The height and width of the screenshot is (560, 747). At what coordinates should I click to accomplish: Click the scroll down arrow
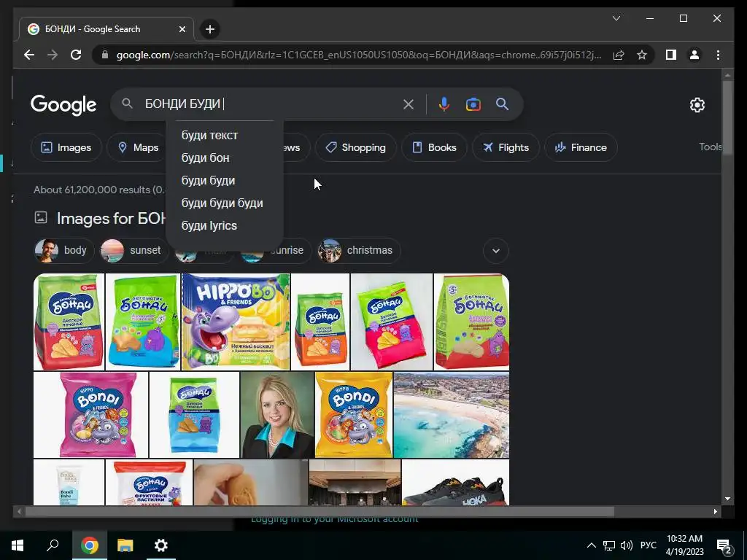[x=727, y=499]
